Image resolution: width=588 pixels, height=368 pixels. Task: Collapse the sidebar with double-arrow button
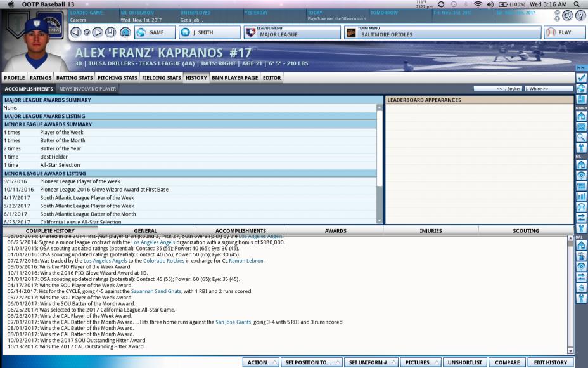[581, 68]
